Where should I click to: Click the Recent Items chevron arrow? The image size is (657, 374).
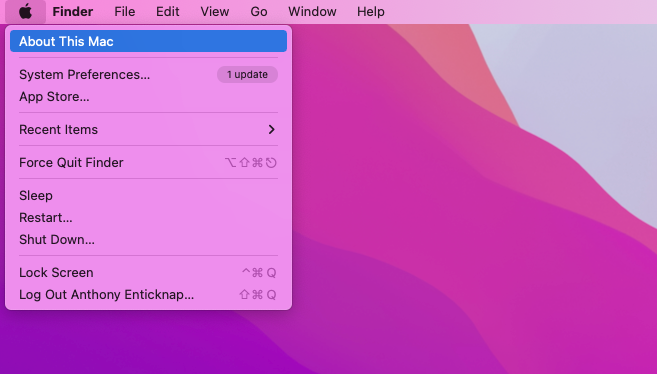point(272,129)
